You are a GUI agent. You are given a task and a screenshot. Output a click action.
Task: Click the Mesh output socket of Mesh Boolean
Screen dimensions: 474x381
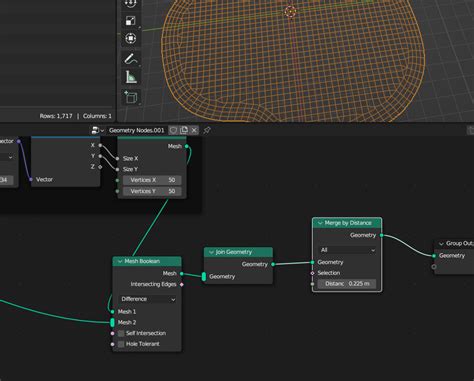click(x=182, y=274)
